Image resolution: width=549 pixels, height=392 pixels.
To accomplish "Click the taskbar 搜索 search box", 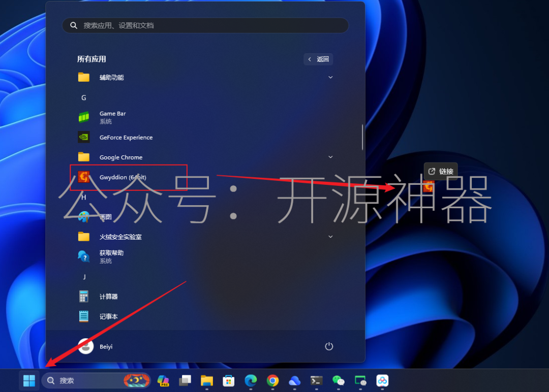I will point(96,380).
